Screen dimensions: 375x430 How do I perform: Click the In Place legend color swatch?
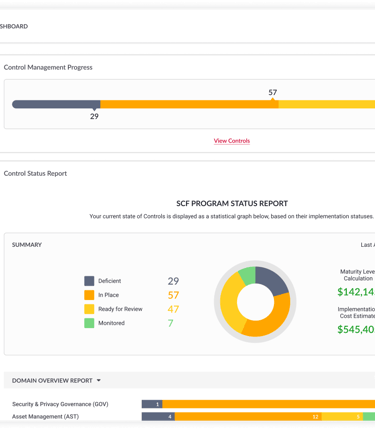[x=89, y=295]
